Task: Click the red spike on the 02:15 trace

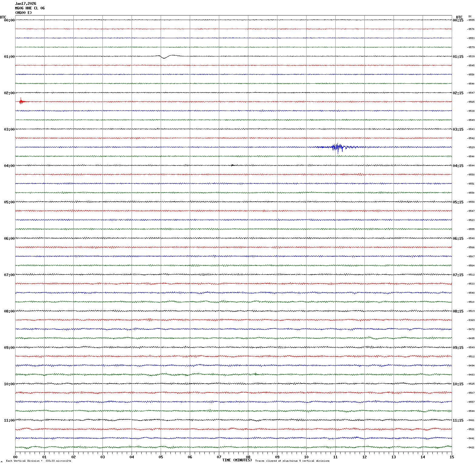Action: (x=21, y=101)
